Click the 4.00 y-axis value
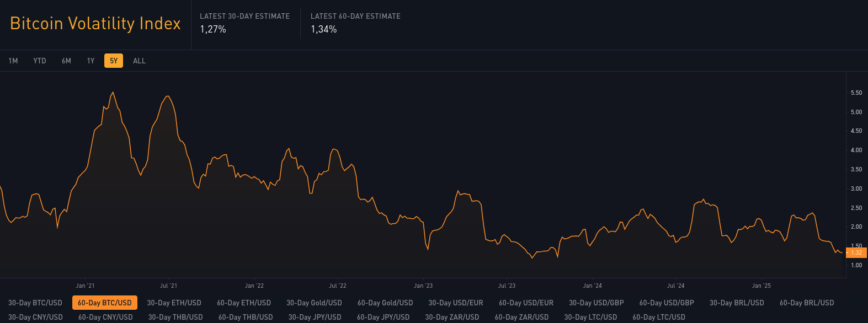The image size is (868, 323). (856, 150)
